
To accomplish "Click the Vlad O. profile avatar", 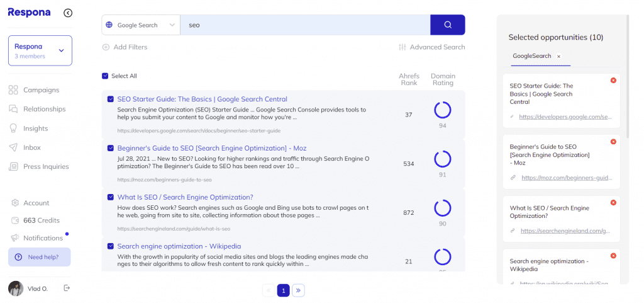I will click(x=16, y=289).
